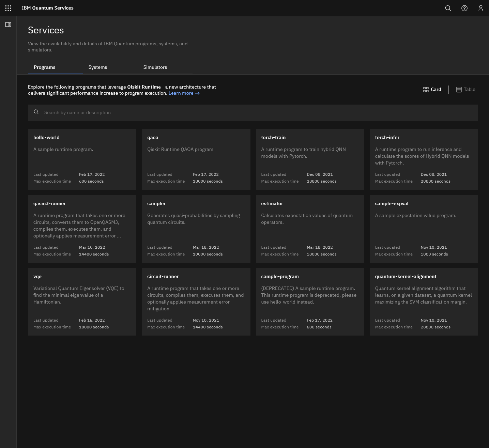Open the qasm3-runner program card
489x448 pixels.
tap(82, 229)
